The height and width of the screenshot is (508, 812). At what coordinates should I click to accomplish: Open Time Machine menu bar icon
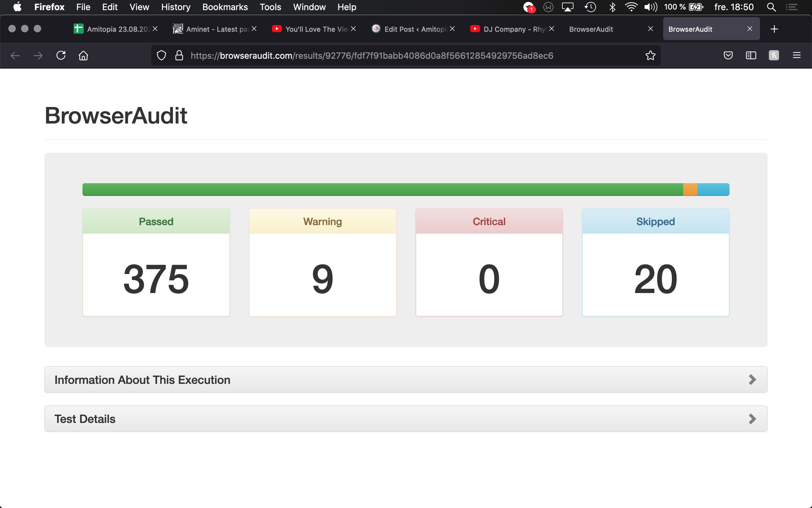(x=590, y=7)
